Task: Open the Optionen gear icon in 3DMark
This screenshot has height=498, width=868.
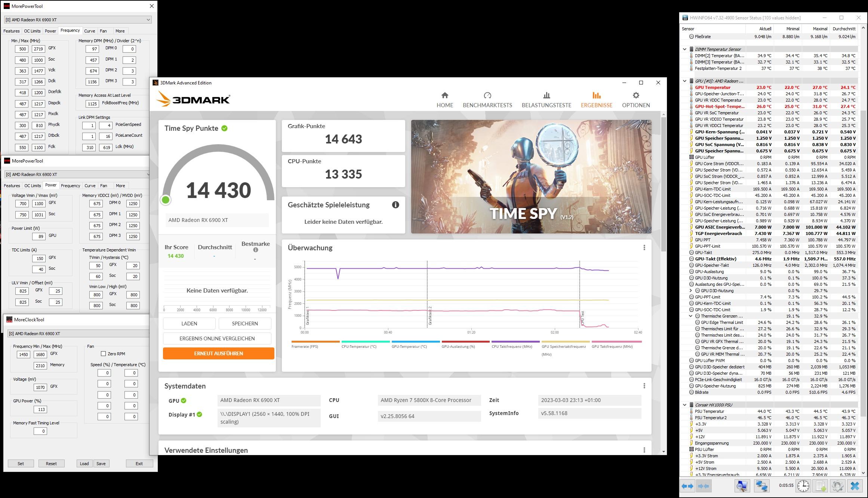Action: coord(636,95)
